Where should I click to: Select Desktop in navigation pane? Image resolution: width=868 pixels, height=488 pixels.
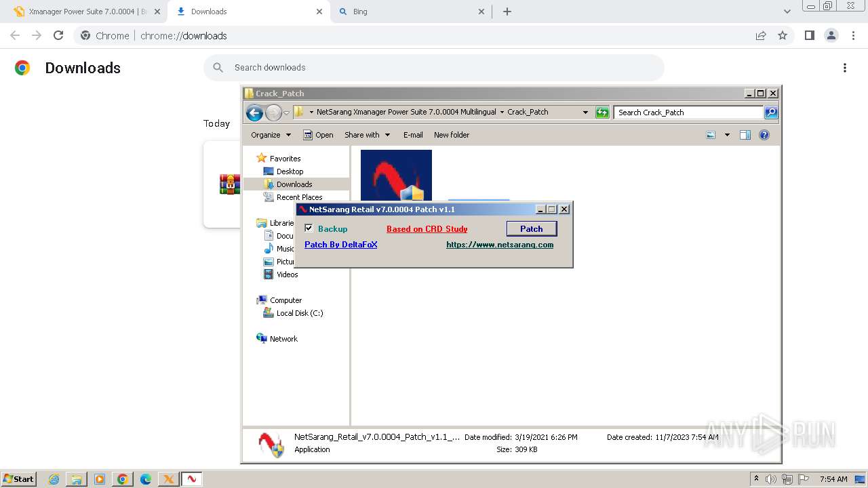click(290, 171)
